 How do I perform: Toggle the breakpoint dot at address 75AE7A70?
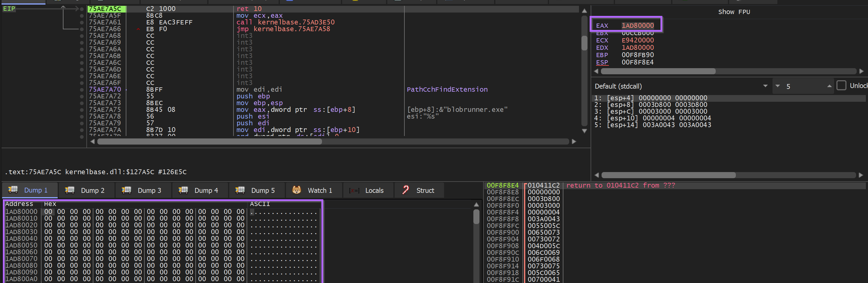click(81, 90)
